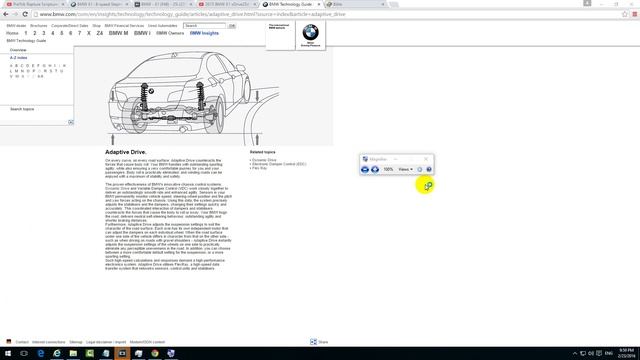Open the BMW Owners nav item
The height and width of the screenshot is (360, 640).
coord(170,33)
